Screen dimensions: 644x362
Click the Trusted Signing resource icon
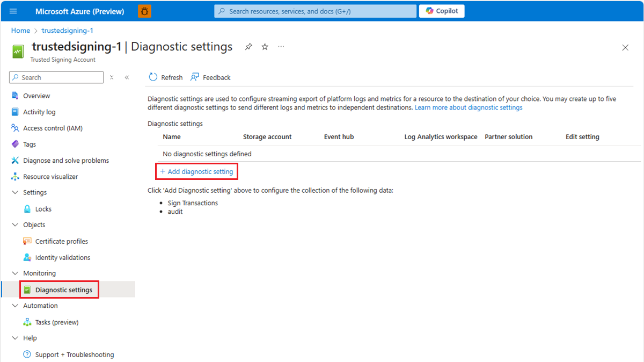click(19, 52)
